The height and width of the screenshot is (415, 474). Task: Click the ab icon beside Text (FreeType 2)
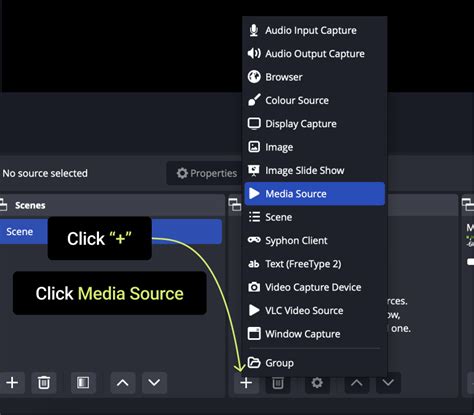coord(254,264)
